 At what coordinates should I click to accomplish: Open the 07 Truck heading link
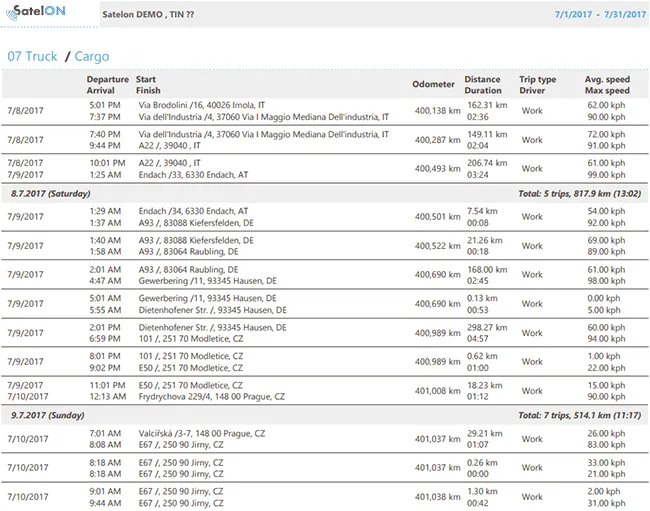pos(32,56)
